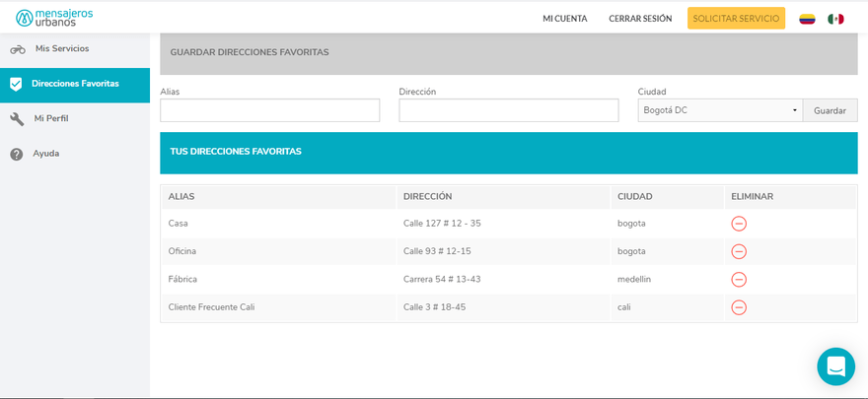Click CERRAR SESIÓN to log out
This screenshot has width=868, height=399.
640,19
